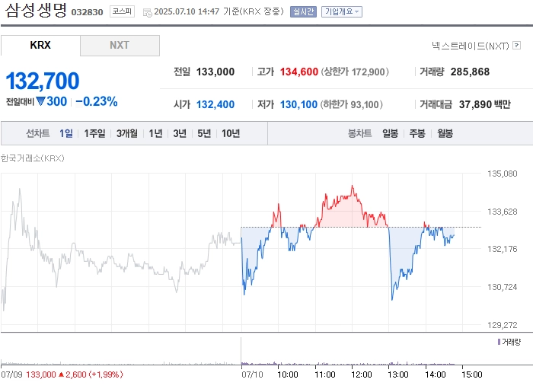Click the 10:00 time axis marker

(288, 374)
